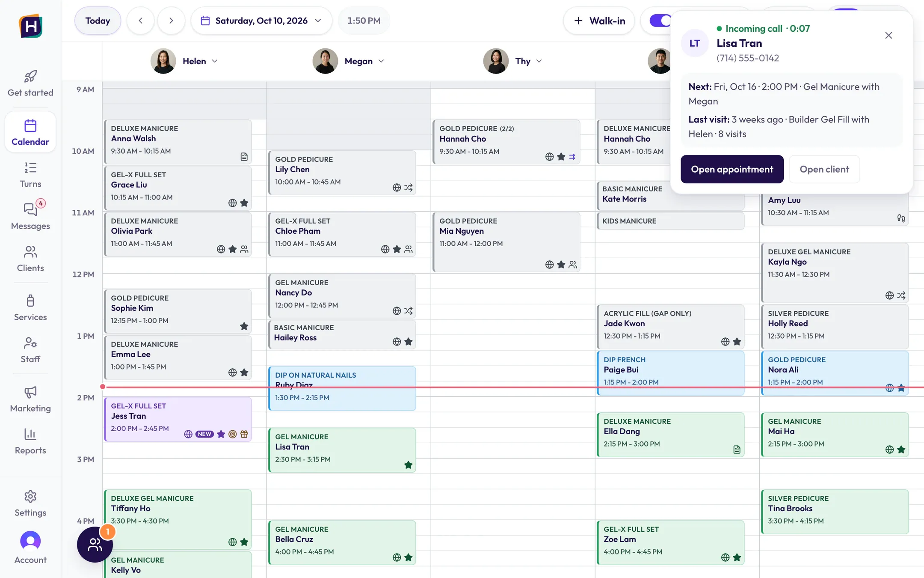Expand Thy's staff column dropdown
The width and height of the screenshot is (924, 578).
tap(539, 61)
